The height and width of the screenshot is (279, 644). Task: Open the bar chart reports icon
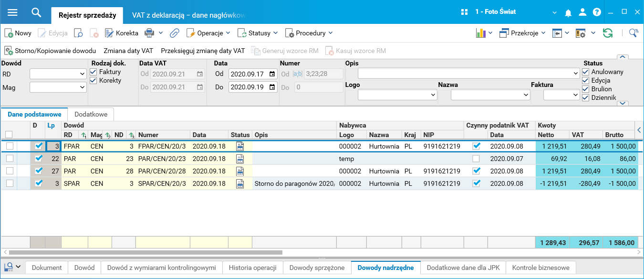click(480, 33)
